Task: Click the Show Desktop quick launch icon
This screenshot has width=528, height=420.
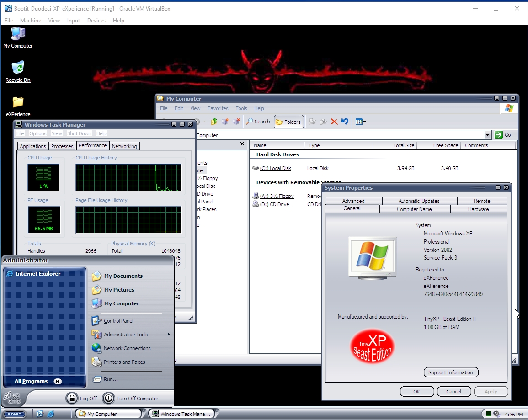Action: click(40, 414)
